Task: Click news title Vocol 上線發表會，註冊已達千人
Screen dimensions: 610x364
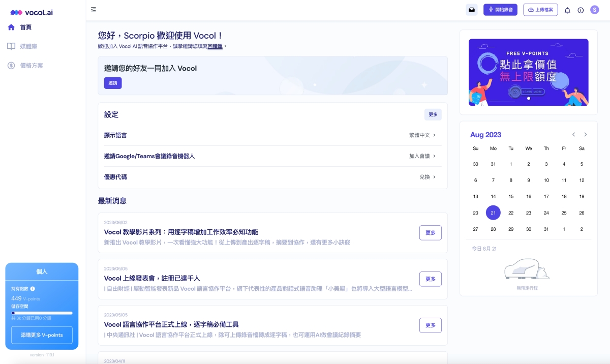Action: click(x=152, y=279)
